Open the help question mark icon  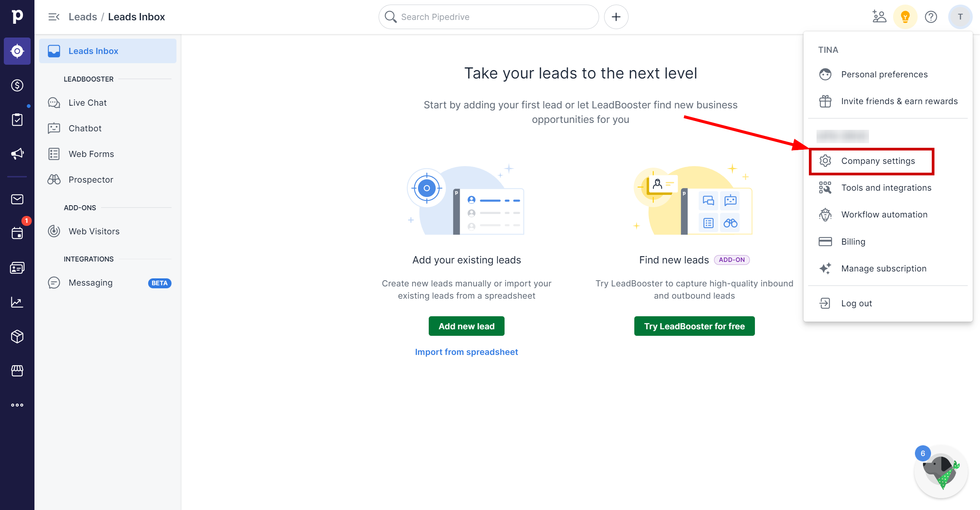(x=931, y=17)
